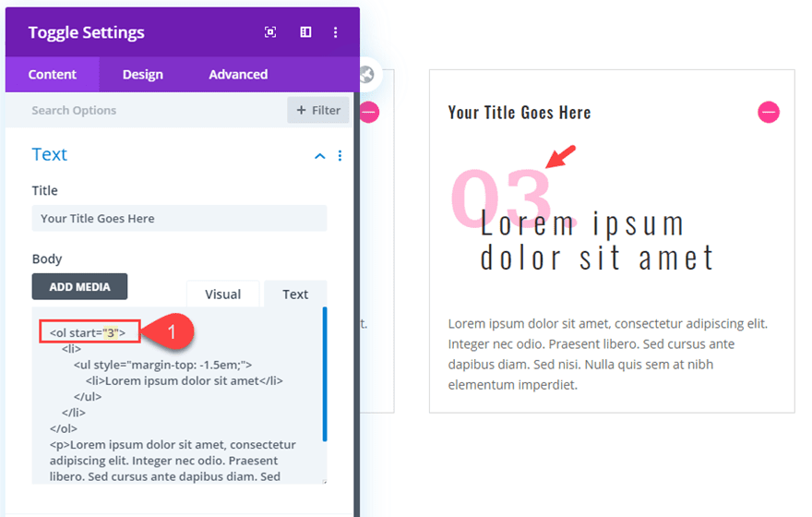Screen dimensions: 812x517
Task: Click the Text section heading
Action: tap(50, 154)
